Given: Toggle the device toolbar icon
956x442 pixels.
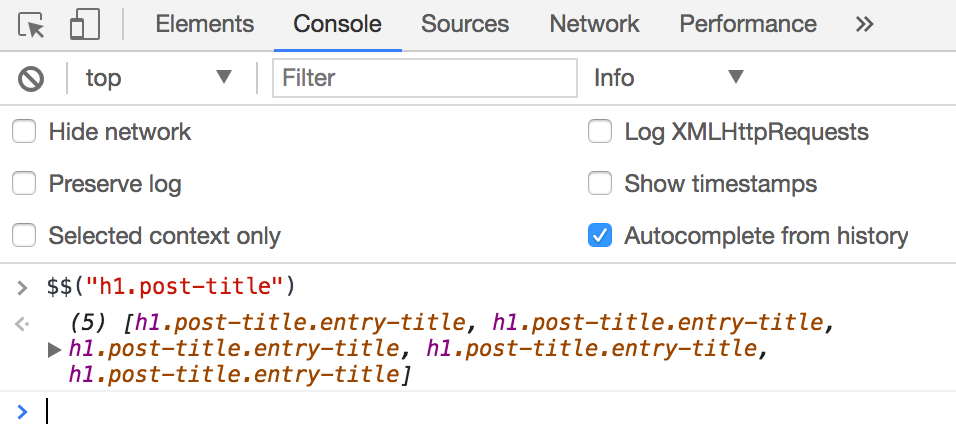Looking at the screenshot, I should point(84,25).
